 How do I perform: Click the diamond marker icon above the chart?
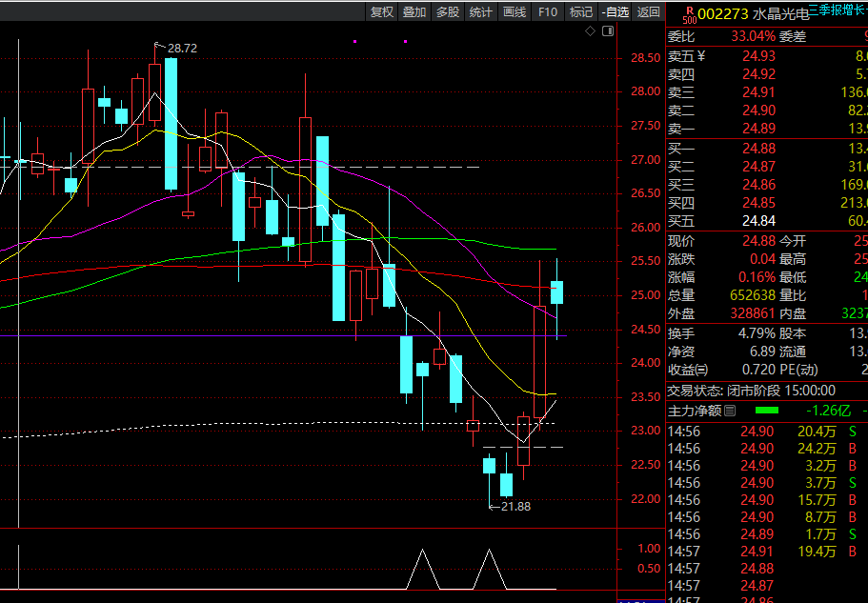click(x=590, y=31)
